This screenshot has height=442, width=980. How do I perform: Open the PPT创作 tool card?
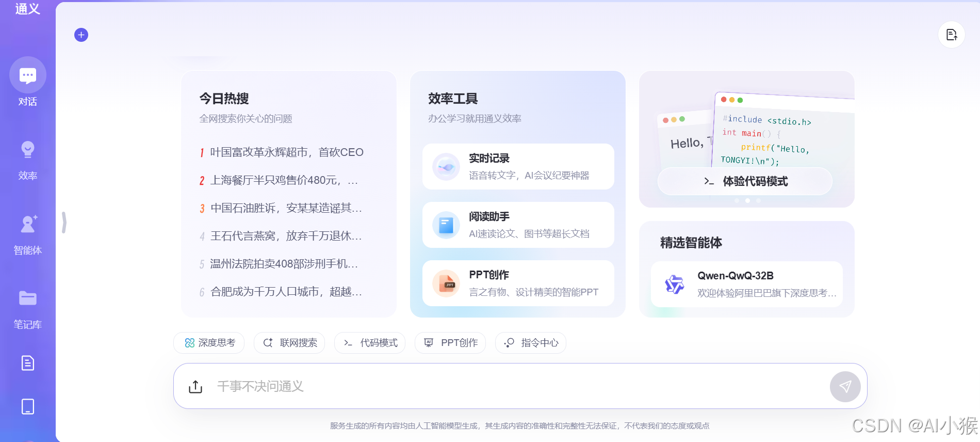tap(518, 283)
